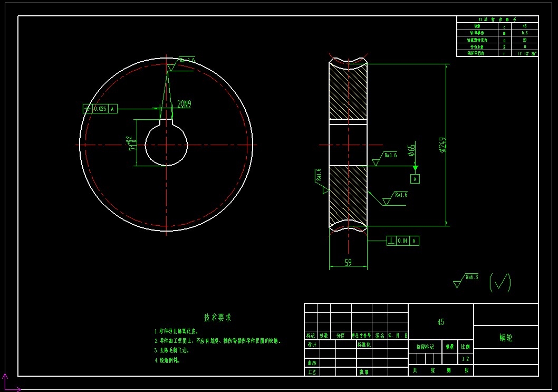
Task: Click pressure angle value 20 in table
Action: pyautogui.click(x=525, y=40)
